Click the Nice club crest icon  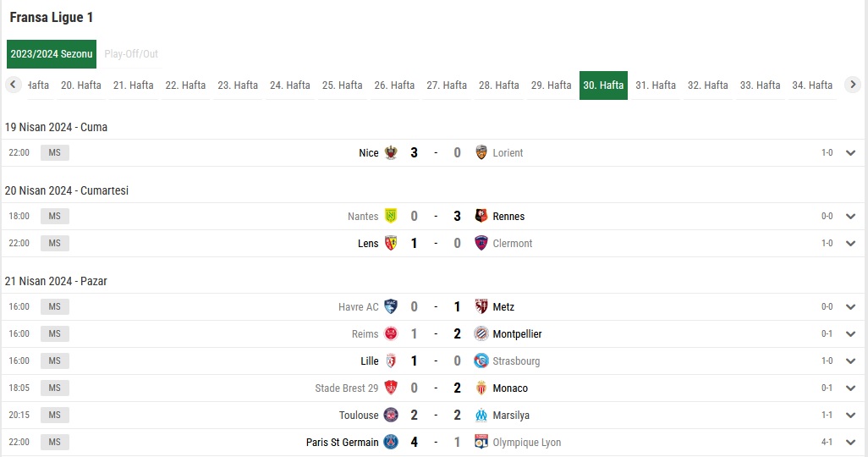(x=391, y=152)
